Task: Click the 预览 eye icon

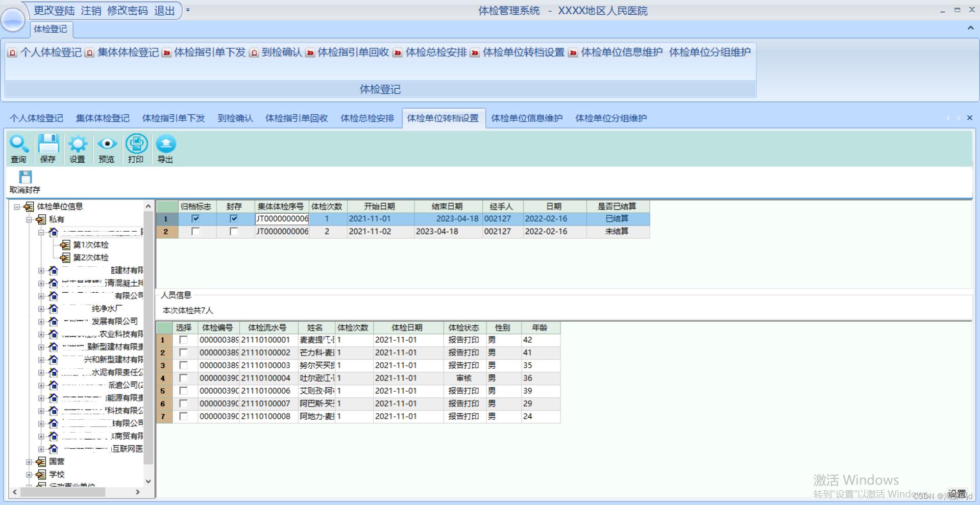Action: (x=107, y=144)
